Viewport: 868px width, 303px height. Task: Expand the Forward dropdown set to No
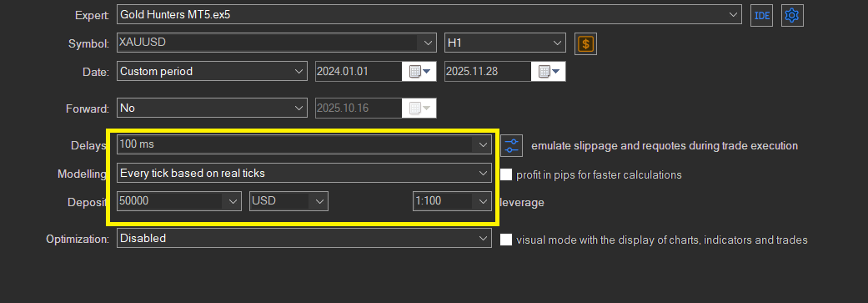coord(212,108)
